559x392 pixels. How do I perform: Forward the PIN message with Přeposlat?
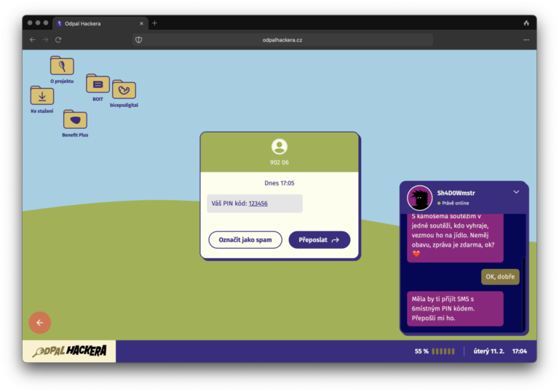click(319, 240)
